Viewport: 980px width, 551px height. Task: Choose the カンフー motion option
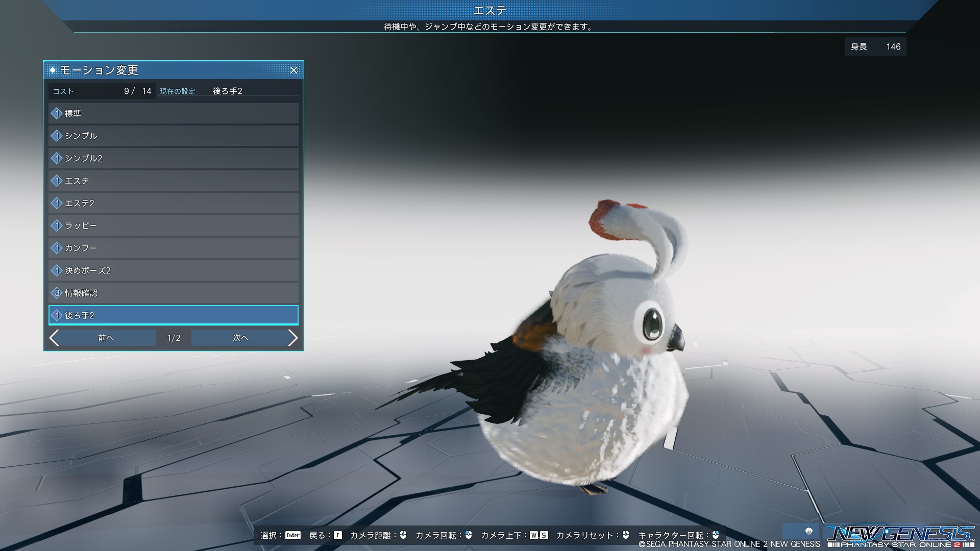[x=174, y=248]
